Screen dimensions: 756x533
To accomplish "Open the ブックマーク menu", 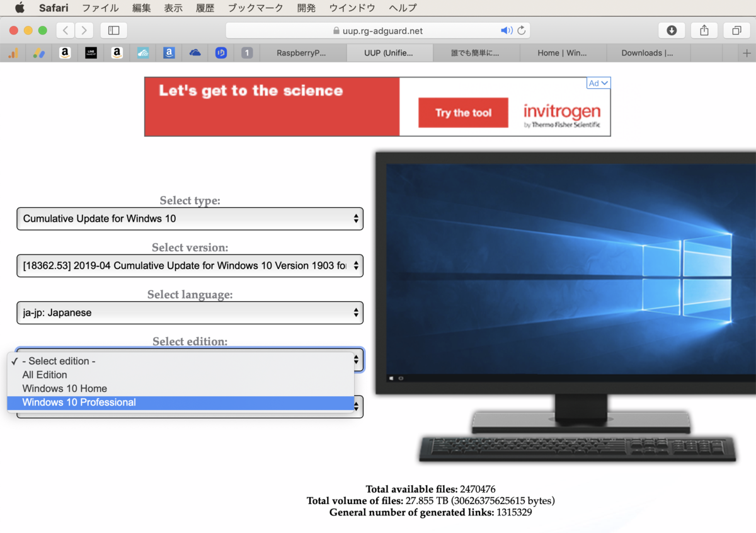I will click(x=255, y=8).
